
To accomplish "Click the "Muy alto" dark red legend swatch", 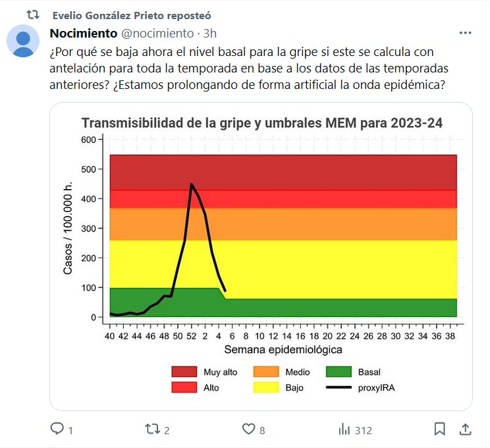I will [x=184, y=372].
